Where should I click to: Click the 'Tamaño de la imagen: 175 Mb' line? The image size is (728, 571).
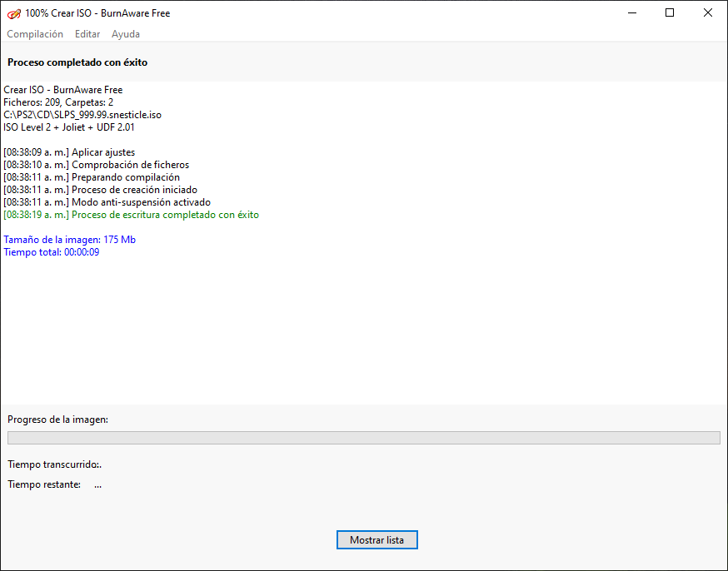(70, 240)
